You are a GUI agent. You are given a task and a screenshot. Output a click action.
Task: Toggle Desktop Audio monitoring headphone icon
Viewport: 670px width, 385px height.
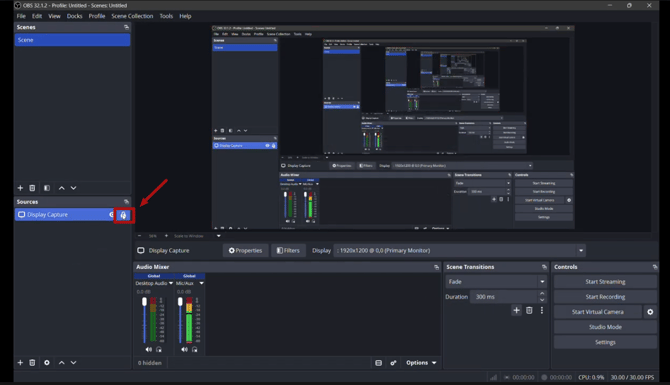[159, 350]
